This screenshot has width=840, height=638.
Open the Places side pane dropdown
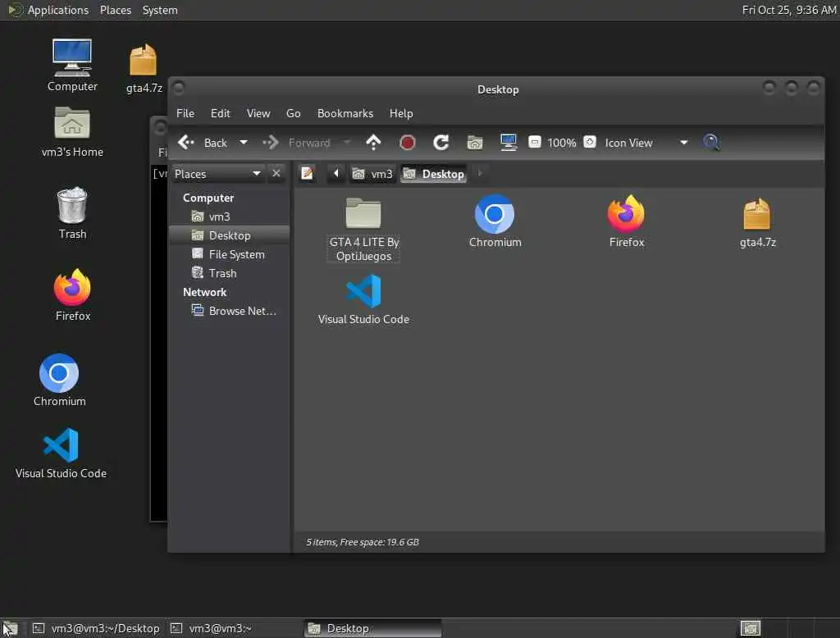[x=217, y=174]
